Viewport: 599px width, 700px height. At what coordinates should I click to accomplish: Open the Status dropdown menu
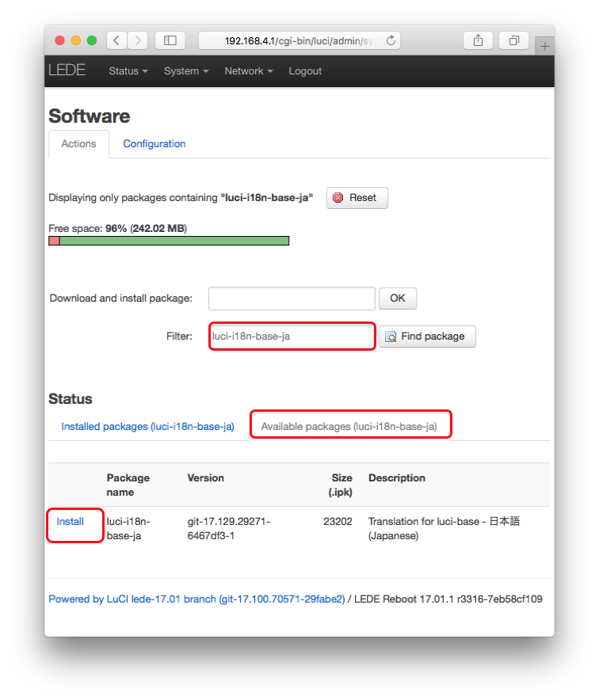[128, 71]
